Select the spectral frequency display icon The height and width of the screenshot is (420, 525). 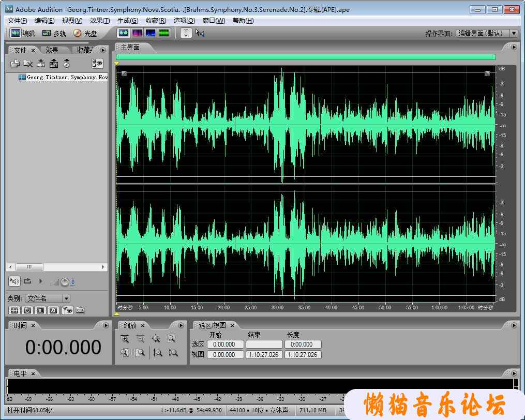pos(137,33)
